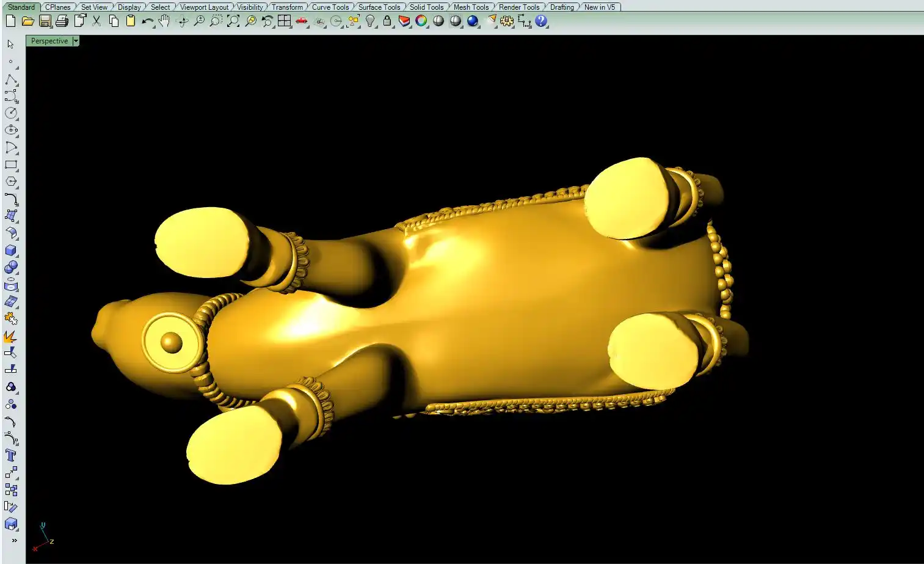This screenshot has height=564, width=924.
Task: Select the Circle drawing tool
Action: (x=10, y=113)
